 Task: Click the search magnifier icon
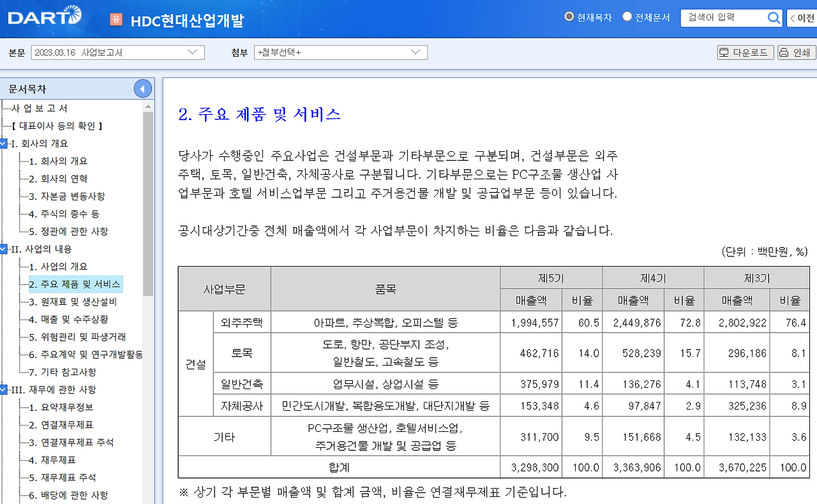(x=773, y=18)
